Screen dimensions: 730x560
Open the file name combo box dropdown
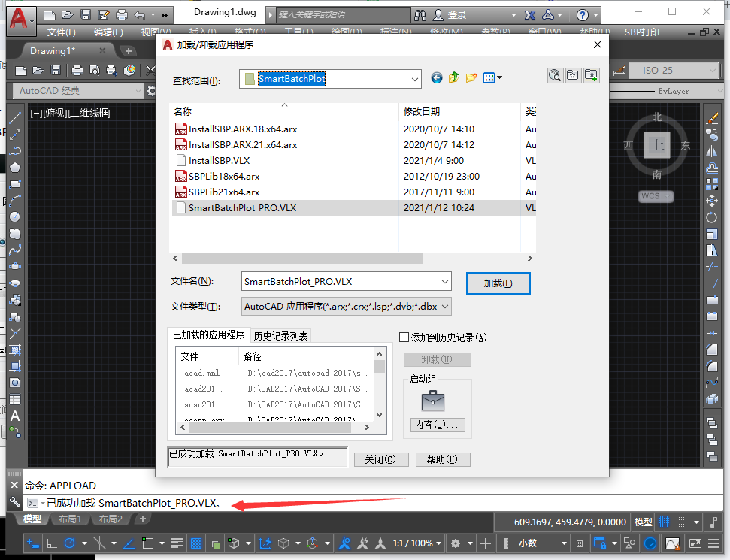pos(444,282)
